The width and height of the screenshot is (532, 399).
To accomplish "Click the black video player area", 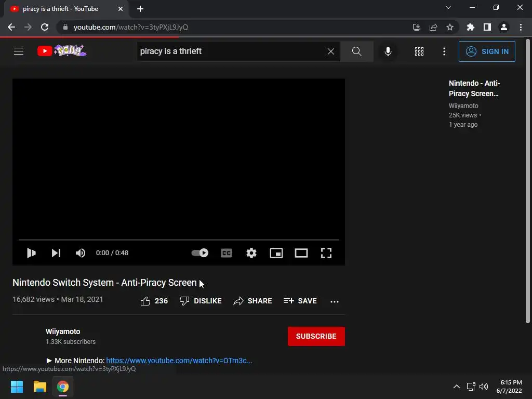I will pos(179,159).
